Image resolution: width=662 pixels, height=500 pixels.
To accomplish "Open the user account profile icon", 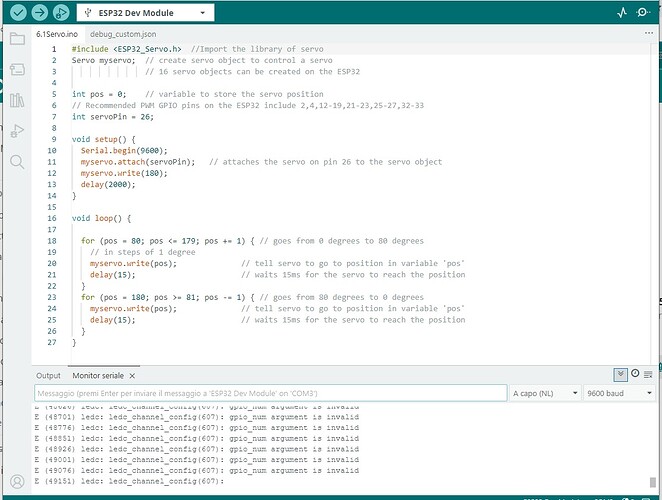I will coord(17,481).
